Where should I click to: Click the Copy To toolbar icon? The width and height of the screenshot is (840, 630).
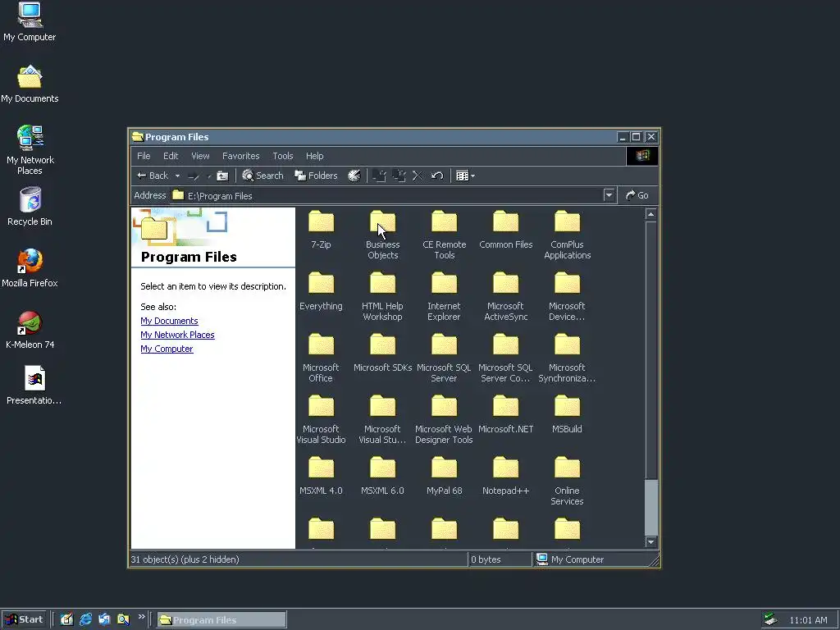click(x=399, y=176)
